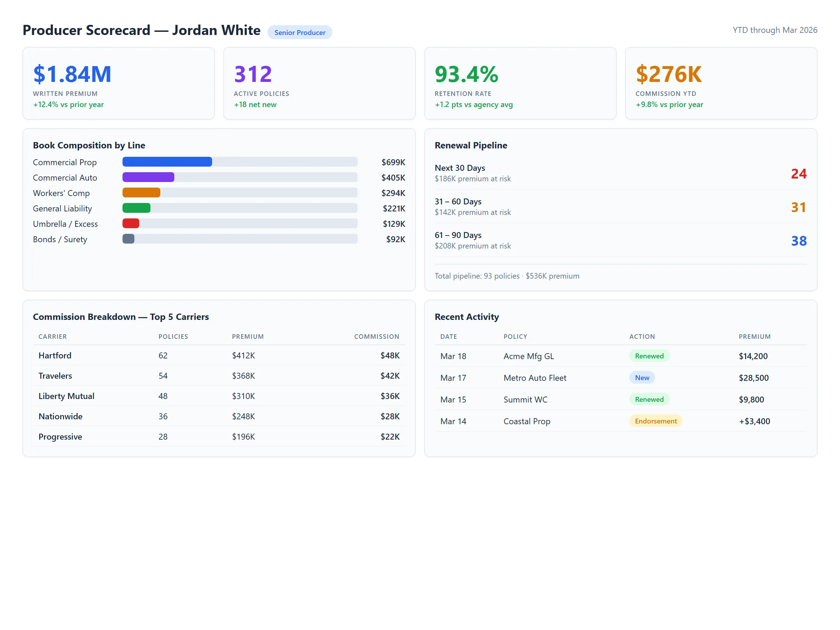
Task: Select the Hartford carrier row
Action: (x=219, y=356)
